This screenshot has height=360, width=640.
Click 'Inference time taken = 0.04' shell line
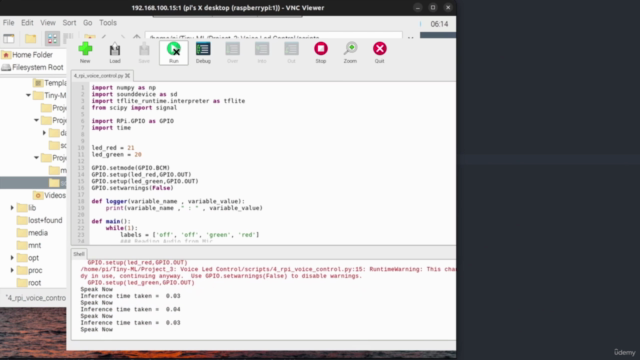[x=130, y=309]
